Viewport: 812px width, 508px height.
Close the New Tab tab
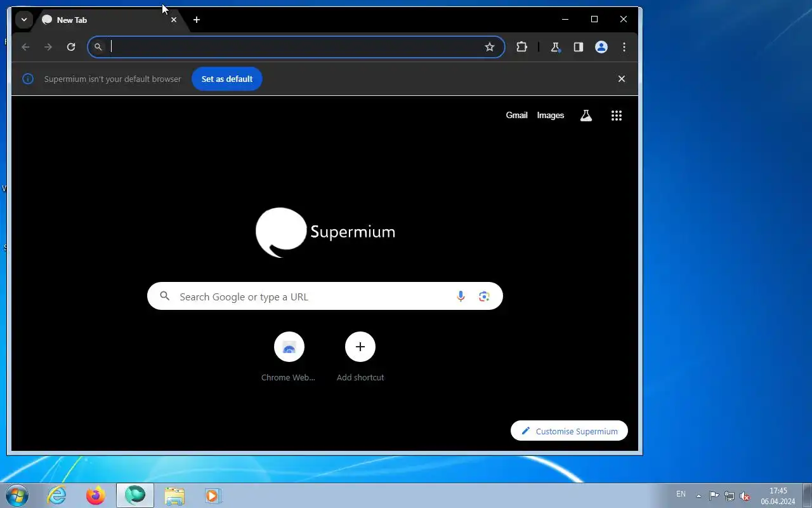[x=174, y=20]
